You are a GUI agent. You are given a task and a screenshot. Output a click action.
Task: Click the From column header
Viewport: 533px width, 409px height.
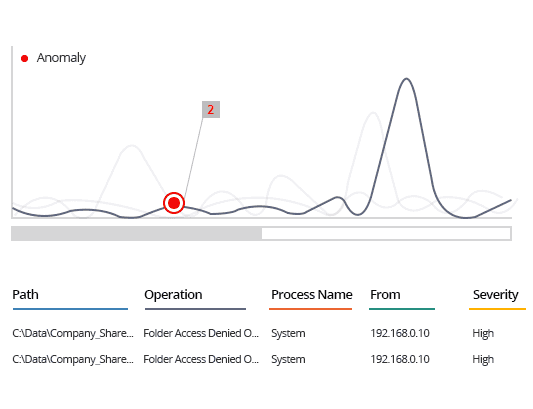pyautogui.click(x=385, y=294)
